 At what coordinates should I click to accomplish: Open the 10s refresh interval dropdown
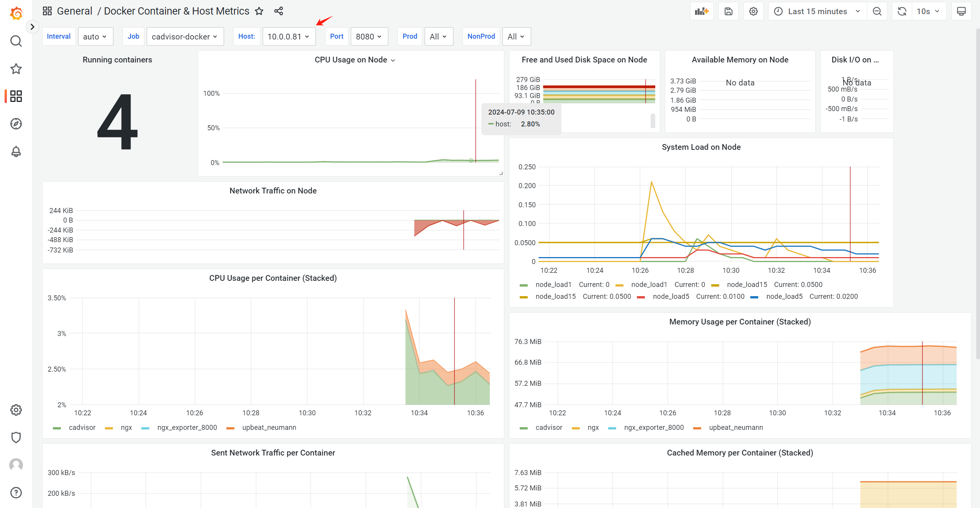(x=929, y=11)
